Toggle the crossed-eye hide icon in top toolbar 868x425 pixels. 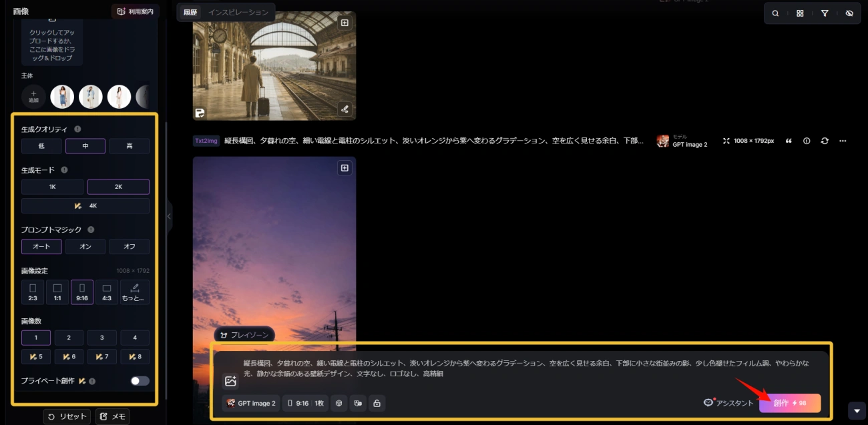click(849, 13)
